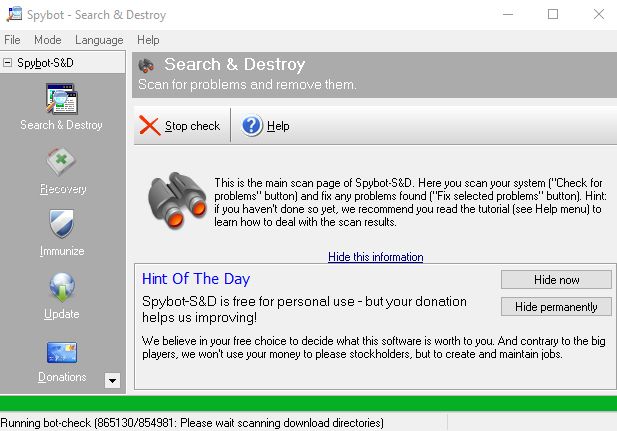Open the Recovery first-aid icon
This screenshot has width=617, height=431.
pos(61,161)
